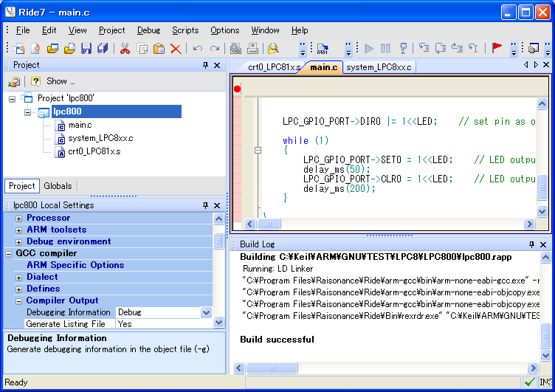Open the File menu
555x392 pixels.
23,30
